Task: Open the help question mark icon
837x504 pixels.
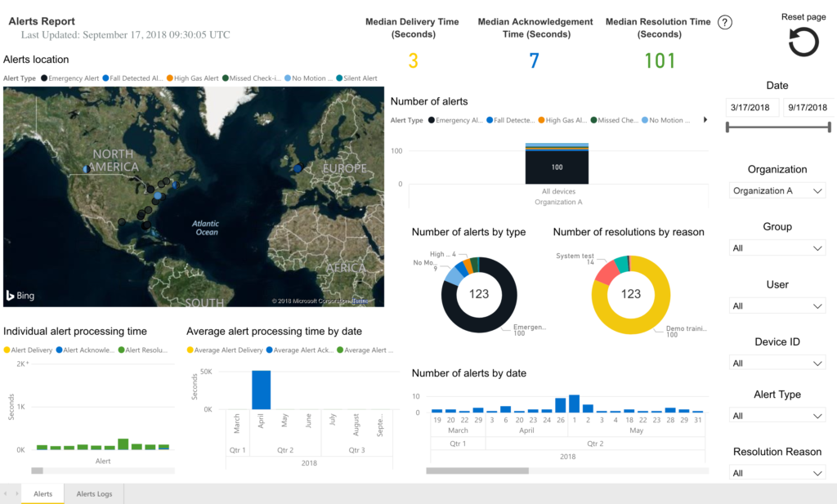Action: point(724,22)
